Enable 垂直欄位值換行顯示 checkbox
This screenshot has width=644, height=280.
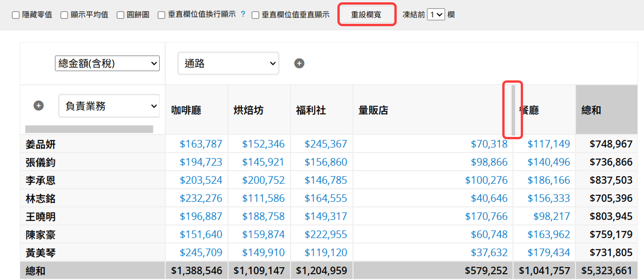tap(162, 15)
